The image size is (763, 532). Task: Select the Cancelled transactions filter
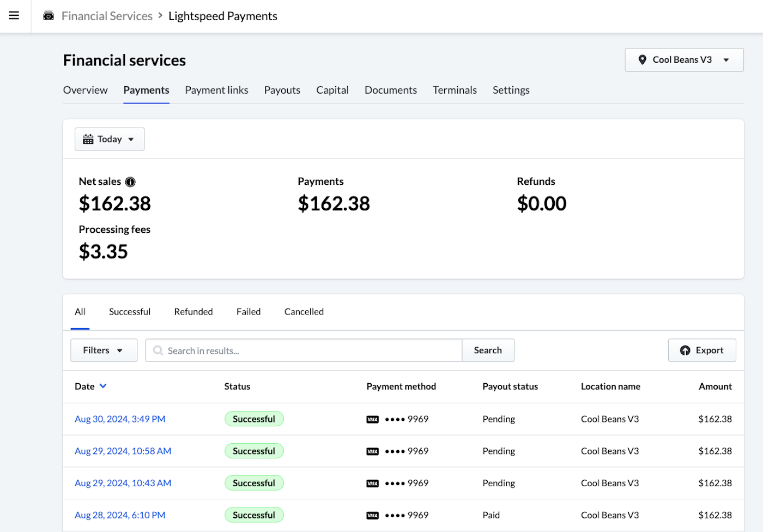point(304,311)
